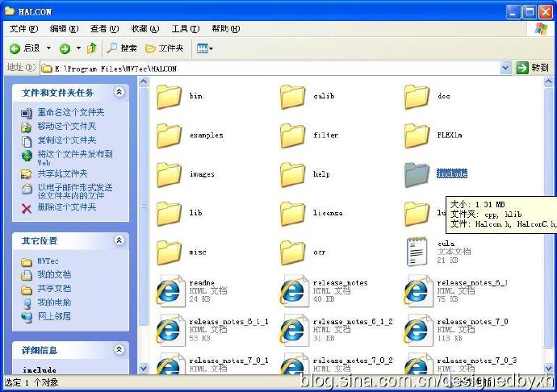This screenshot has height=392, width=557.
Task: Click the task pane scroll down arrow
Action: pyautogui.click(x=143, y=369)
